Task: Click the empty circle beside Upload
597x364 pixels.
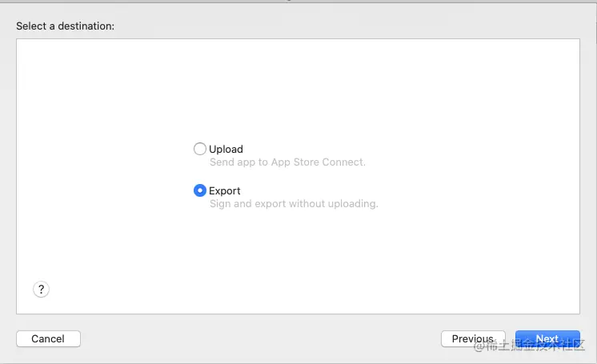Action: pyautogui.click(x=200, y=149)
